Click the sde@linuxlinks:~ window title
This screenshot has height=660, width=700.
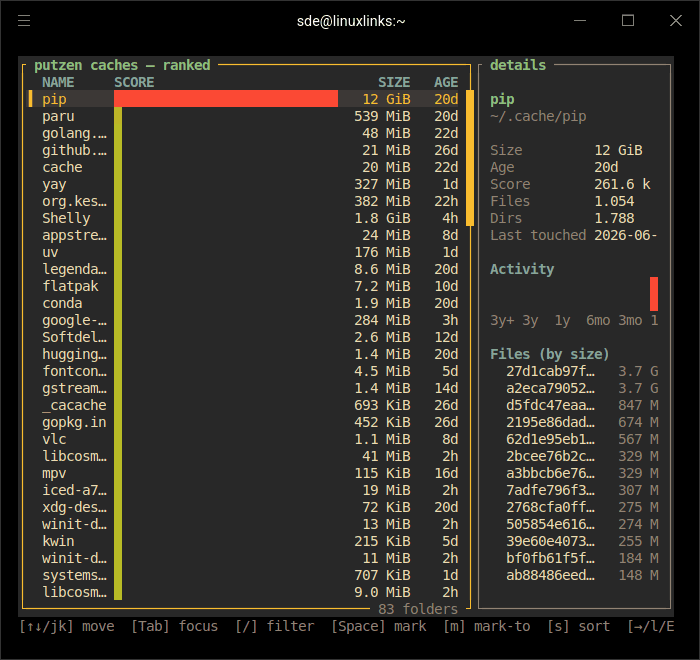[351, 21]
